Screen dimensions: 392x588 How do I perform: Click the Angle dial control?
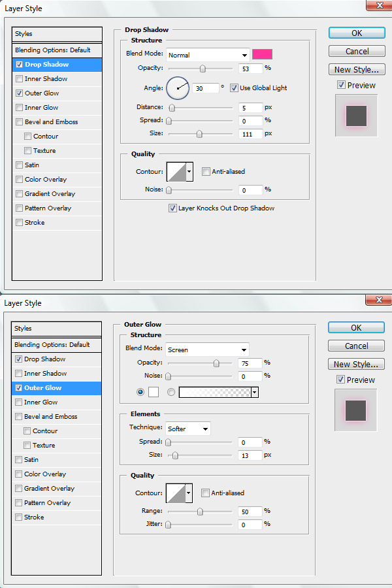tap(178, 88)
